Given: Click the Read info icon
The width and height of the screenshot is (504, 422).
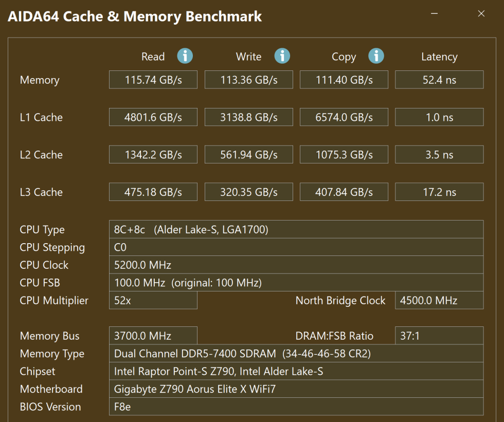Looking at the screenshot, I should click(185, 56).
